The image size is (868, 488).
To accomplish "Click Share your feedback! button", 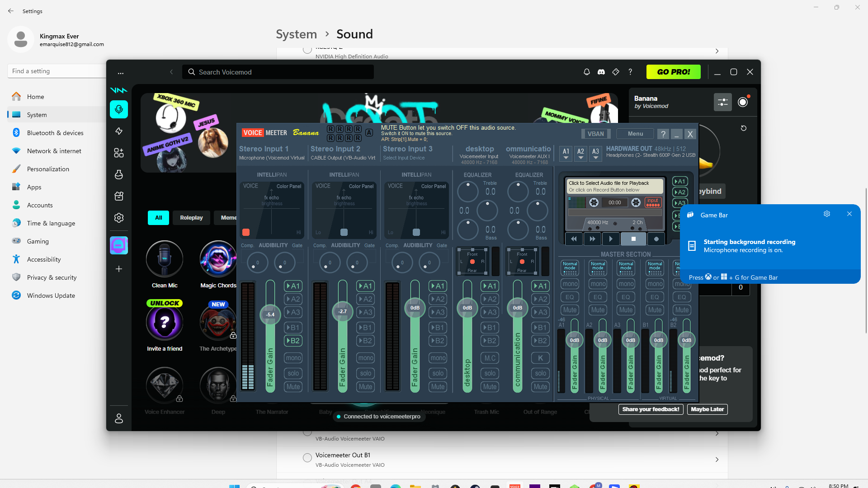I will (651, 409).
